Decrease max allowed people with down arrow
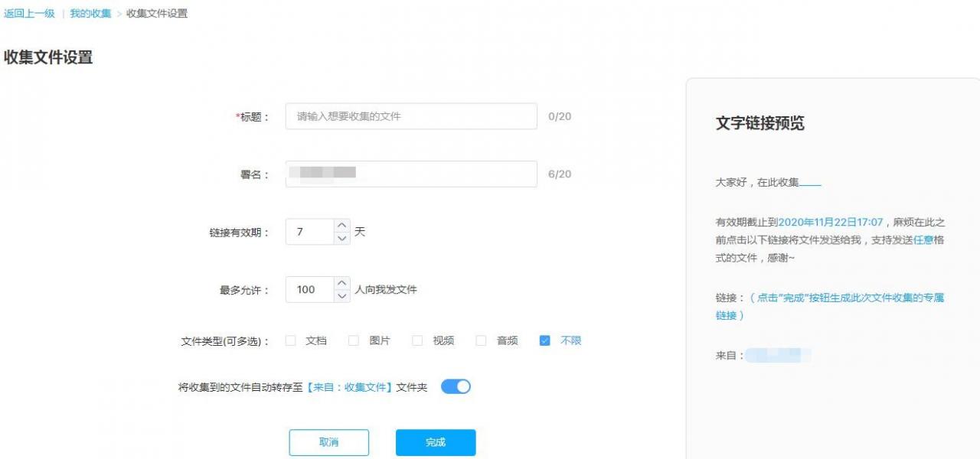The image size is (980, 459). (x=341, y=295)
